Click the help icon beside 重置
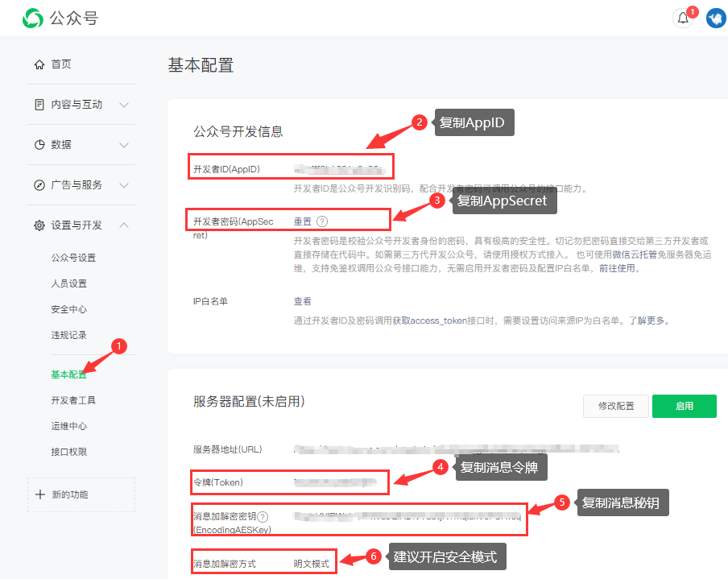728x579 pixels. [322, 221]
